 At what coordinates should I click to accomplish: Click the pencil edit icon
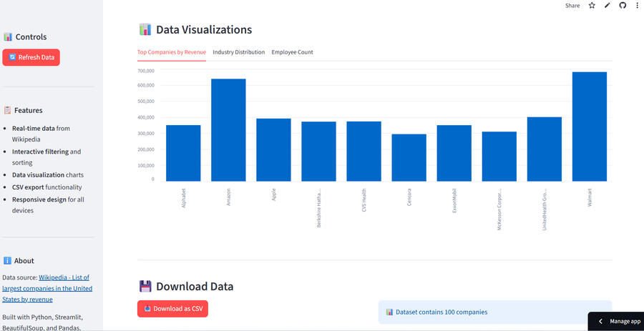tap(608, 6)
